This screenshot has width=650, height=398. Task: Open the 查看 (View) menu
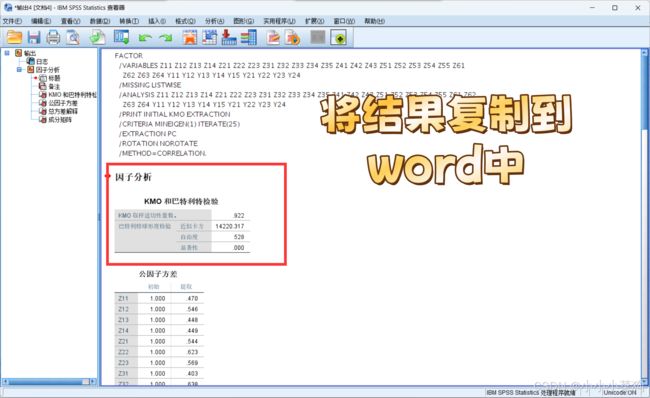(70, 21)
